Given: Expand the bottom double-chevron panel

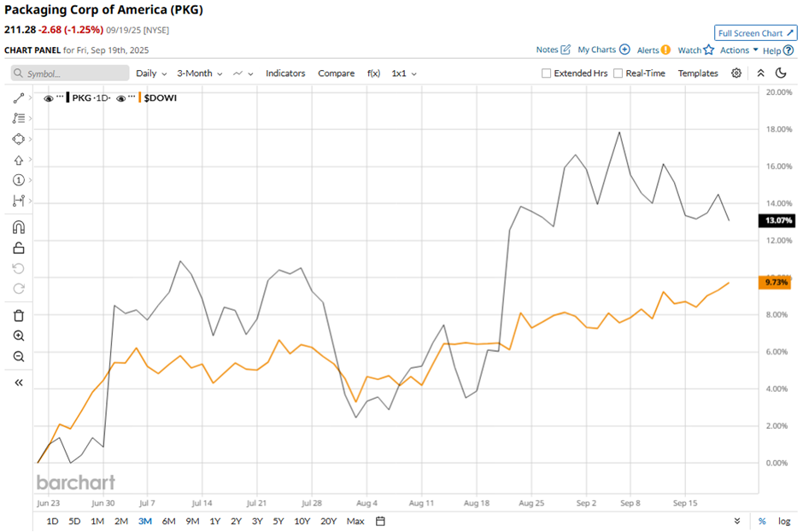Looking at the screenshot, I should click(x=737, y=521).
